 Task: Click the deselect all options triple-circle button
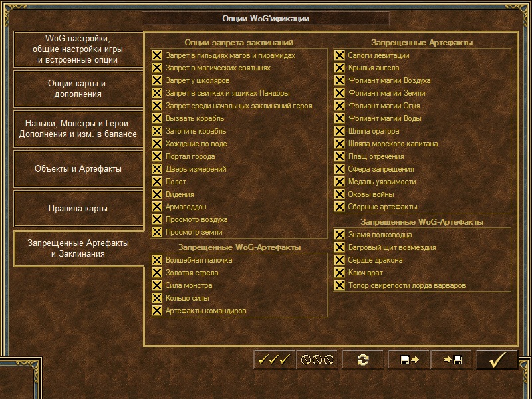(317, 360)
